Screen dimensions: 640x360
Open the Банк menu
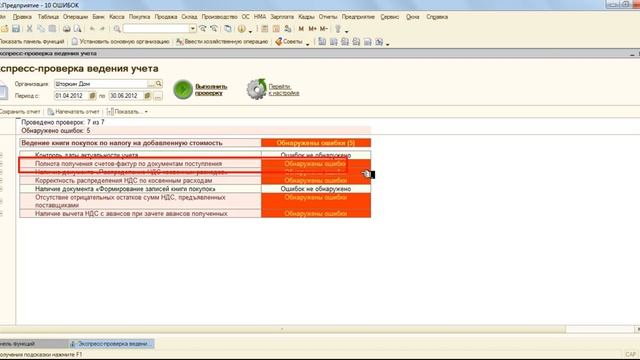[x=98, y=17]
